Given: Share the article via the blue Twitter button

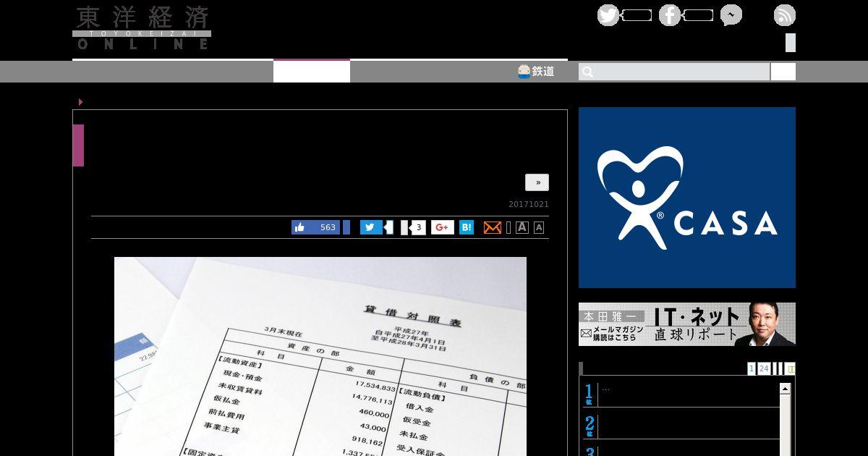Looking at the screenshot, I should [x=371, y=227].
